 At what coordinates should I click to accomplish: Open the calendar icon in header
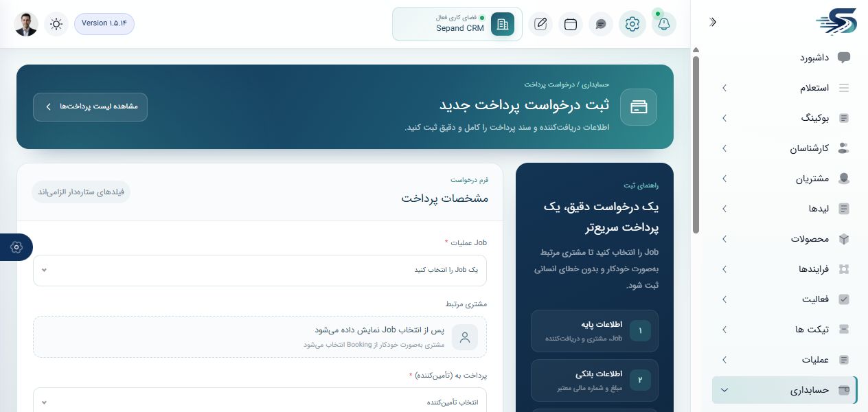click(x=571, y=24)
